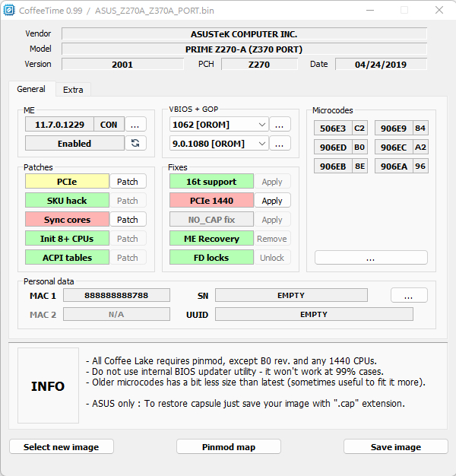
Task: Close the CoffeeTime window
Action: 439,11
